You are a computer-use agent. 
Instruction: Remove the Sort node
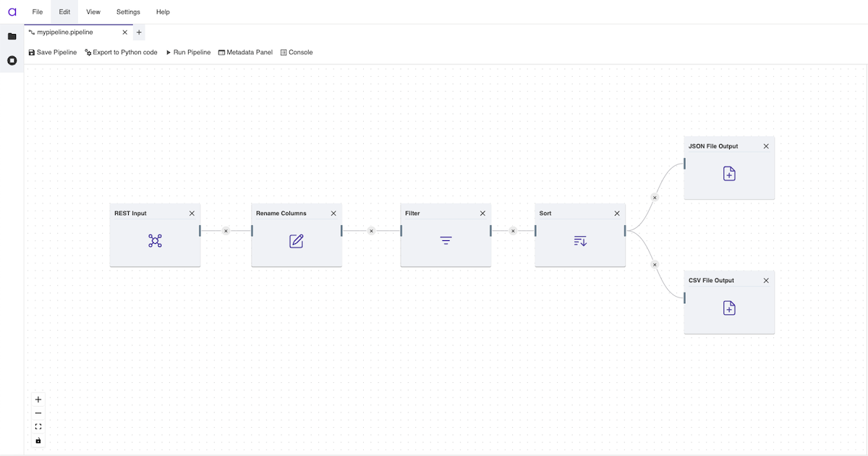coord(617,214)
